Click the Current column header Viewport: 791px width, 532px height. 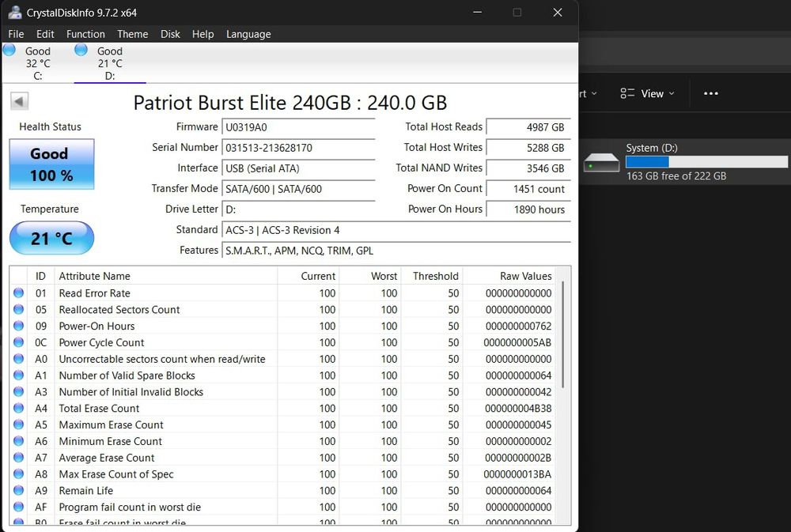tap(308, 276)
